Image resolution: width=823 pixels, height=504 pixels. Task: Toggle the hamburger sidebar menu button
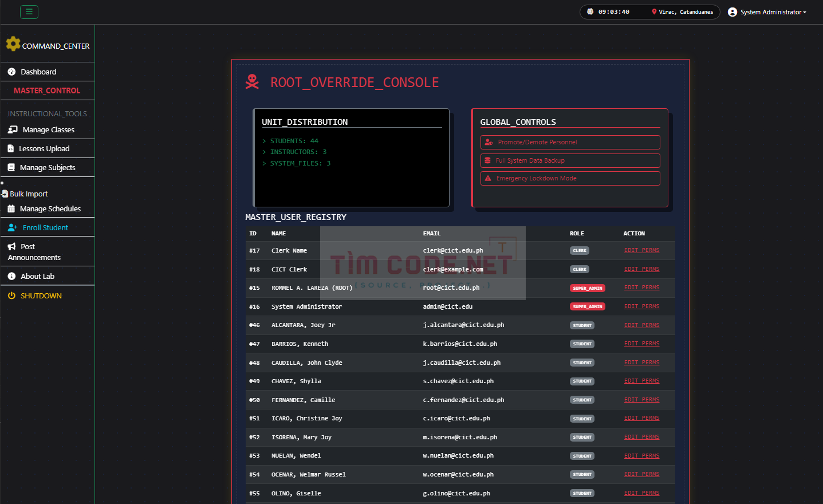pos(29,11)
